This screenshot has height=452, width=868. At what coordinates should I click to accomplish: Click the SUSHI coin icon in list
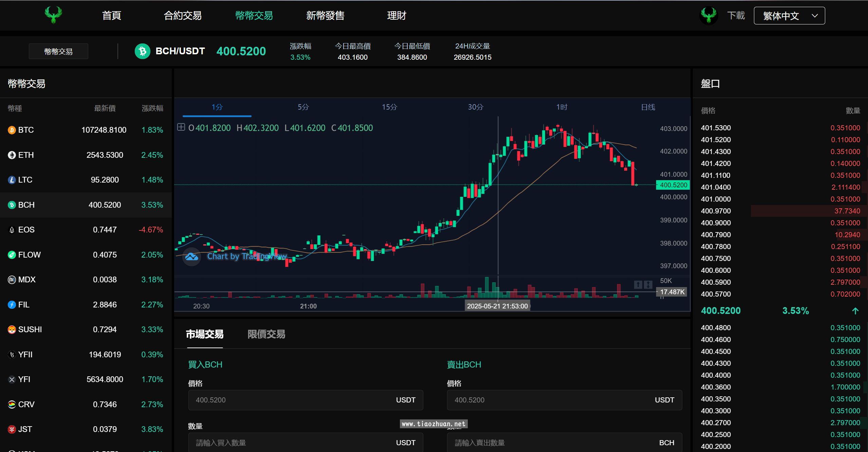click(x=12, y=329)
